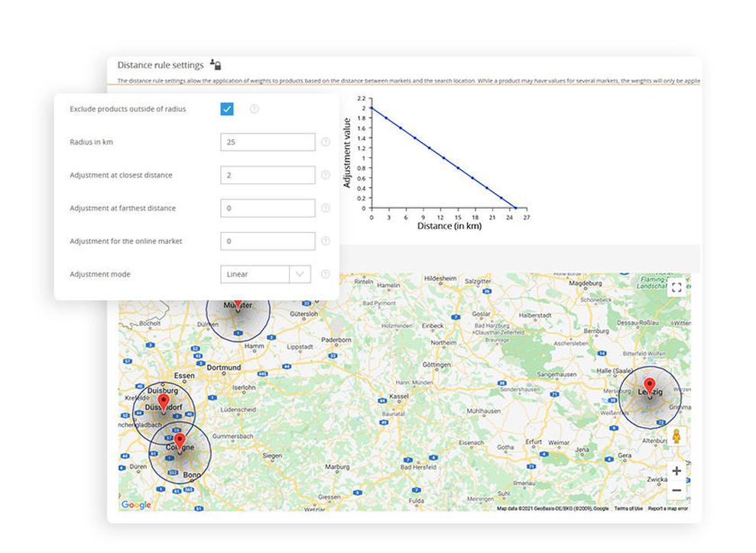Click Adjustment for the online market field
This screenshot has height=553, width=756.
[268, 241]
